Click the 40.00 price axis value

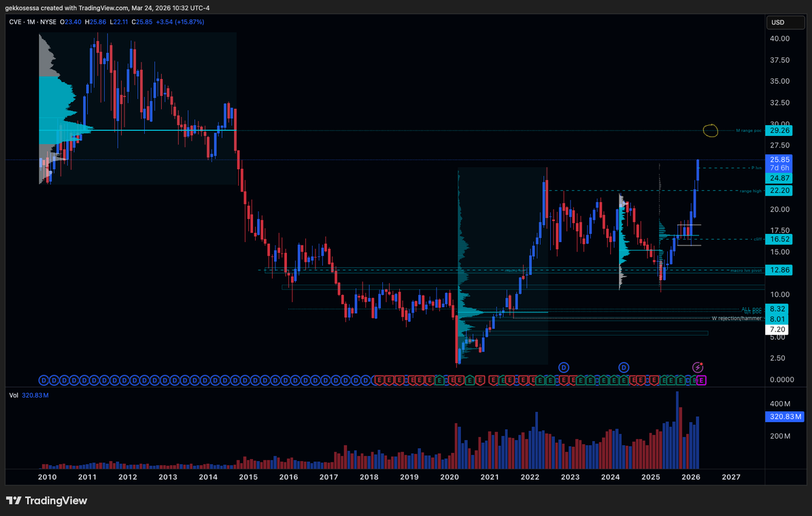pyautogui.click(x=780, y=39)
